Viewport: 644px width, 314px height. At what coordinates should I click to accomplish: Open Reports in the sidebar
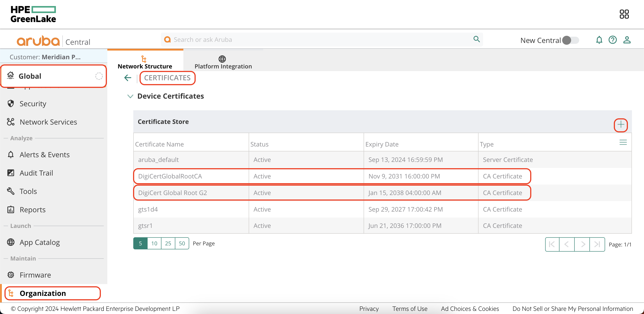(x=32, y=210)
